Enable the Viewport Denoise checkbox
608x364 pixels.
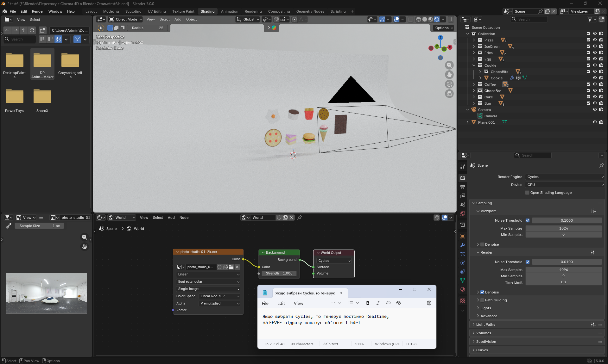click(x=482, y=244)
